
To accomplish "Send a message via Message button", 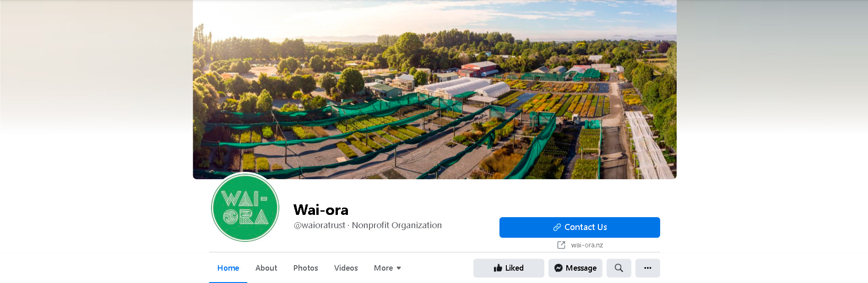I will pyautogui.click(x=575, y=268).
